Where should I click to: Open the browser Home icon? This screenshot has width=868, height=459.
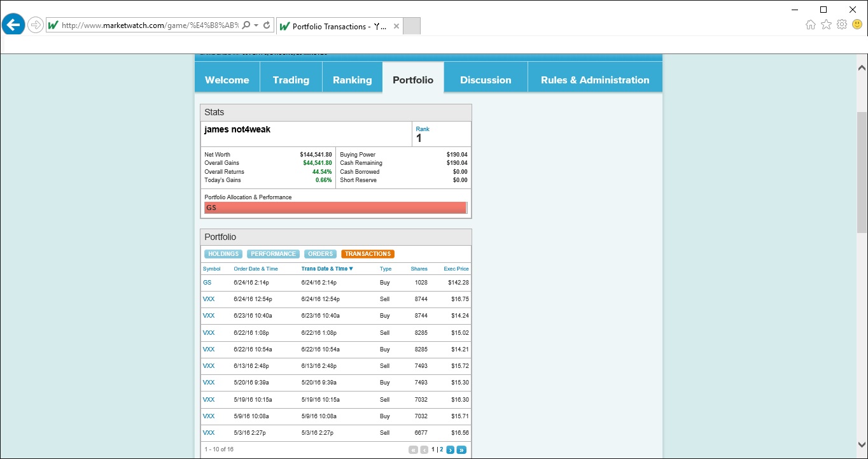810,25
